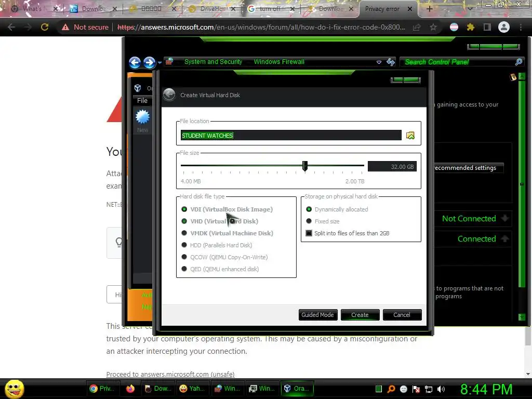Click Chrome back navigation arrow

coord(11,27)
